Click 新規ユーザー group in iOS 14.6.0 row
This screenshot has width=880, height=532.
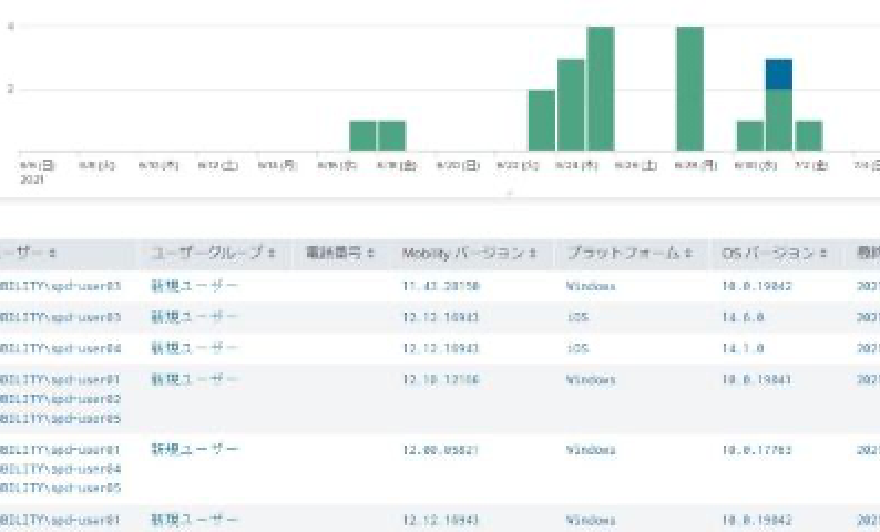click(195, 318)
